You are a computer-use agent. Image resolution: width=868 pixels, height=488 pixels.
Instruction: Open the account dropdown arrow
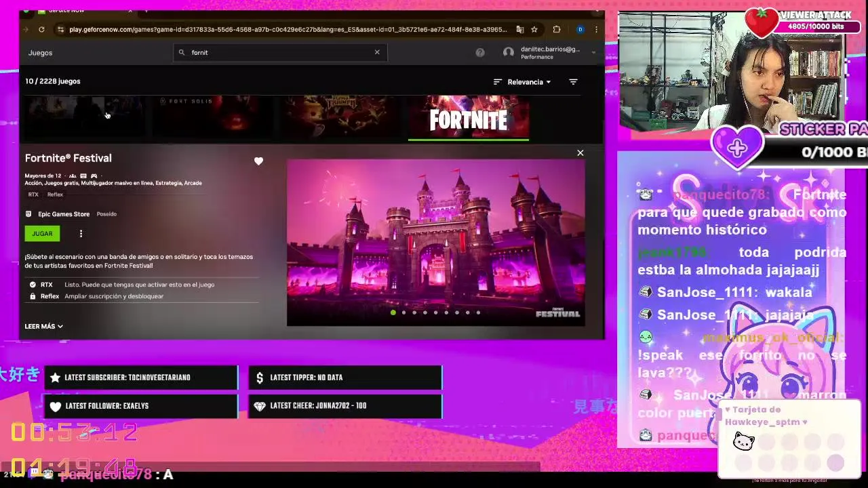point(593,52)
